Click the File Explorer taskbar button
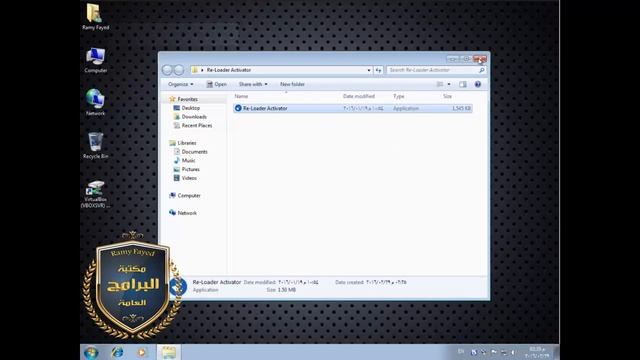The height and width of the screenshot is (360, 640). pyautogui.click(x=169, y=352)
